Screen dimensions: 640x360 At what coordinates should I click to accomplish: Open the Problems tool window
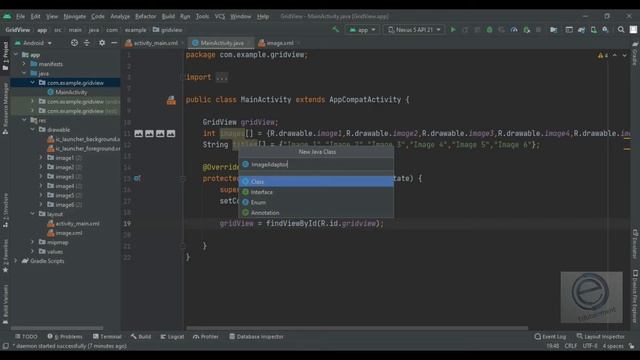tap(64, 337)
